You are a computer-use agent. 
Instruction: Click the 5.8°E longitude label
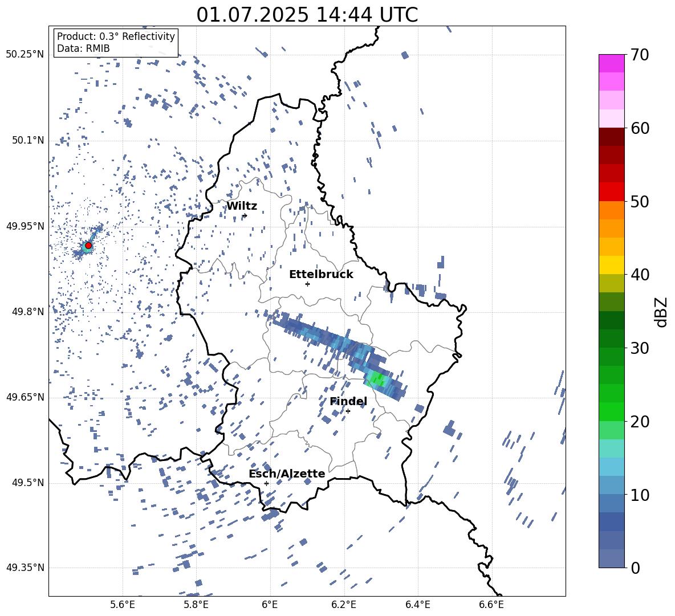tap(196, 605)
